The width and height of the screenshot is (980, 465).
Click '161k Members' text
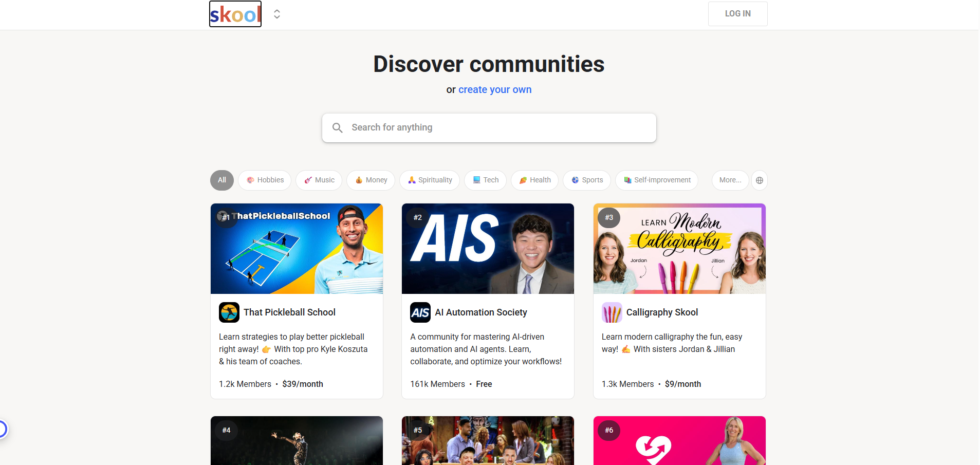[x=437, y=384]
